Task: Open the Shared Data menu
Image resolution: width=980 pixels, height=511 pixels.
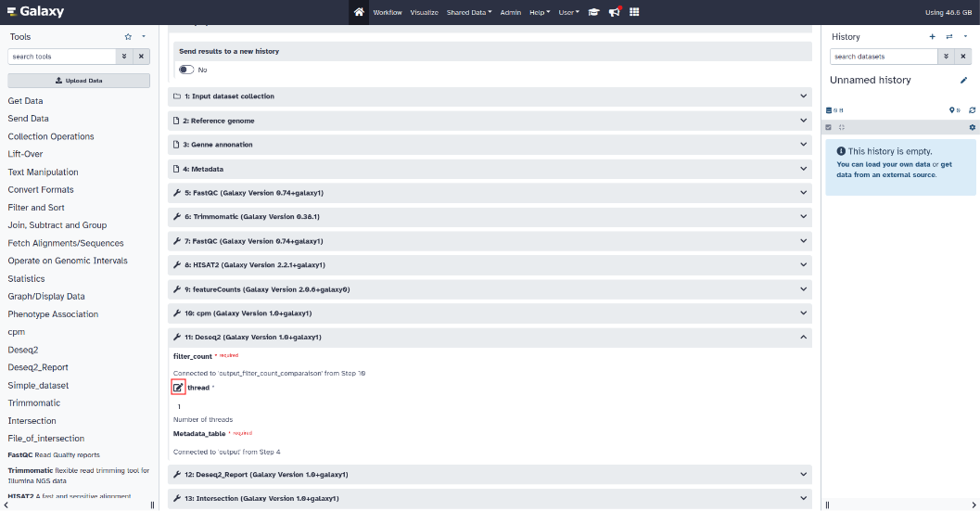Action: (x=468, y=12)
